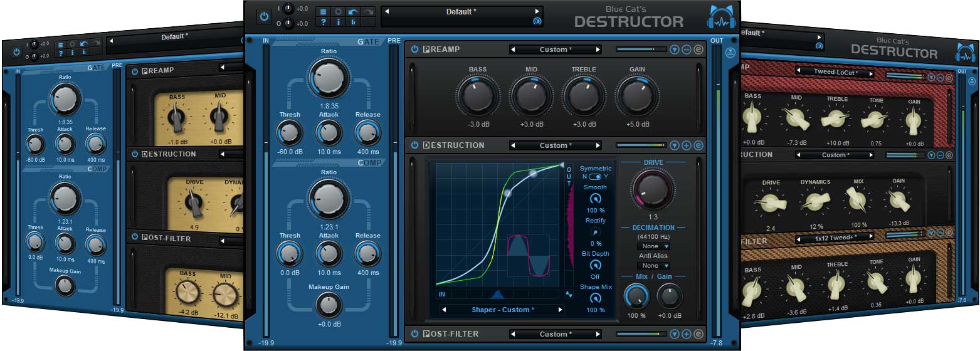The width and height of the screenshot is (980, 351).
Task: Open Tweed-LoCut preset menu in right window
Action: [x=836, y=73]
